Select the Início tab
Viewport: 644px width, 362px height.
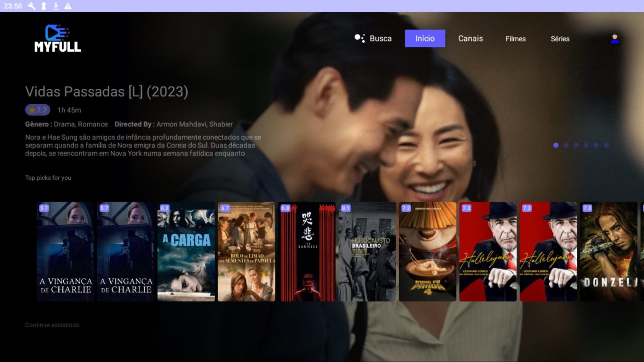[425, 38]
